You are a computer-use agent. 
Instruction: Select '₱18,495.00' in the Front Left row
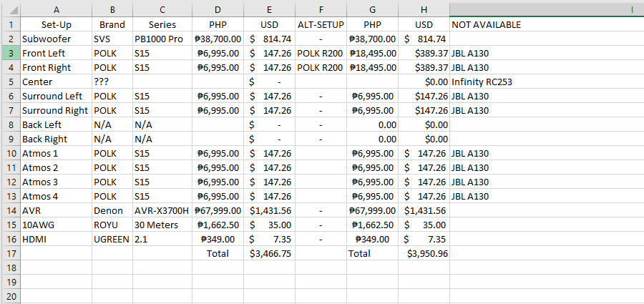[372, 54]
